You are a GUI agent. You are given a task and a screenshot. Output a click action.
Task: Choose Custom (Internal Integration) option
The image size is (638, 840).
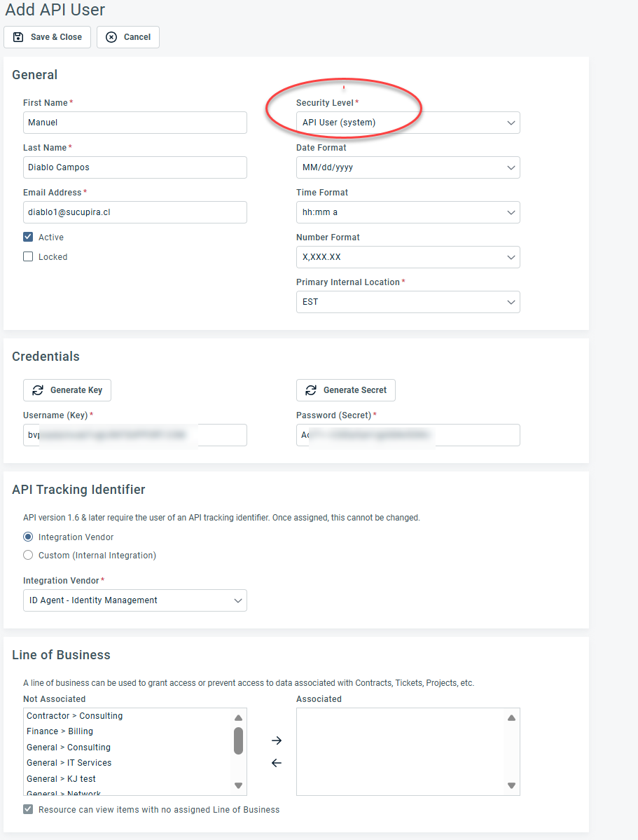27,553
